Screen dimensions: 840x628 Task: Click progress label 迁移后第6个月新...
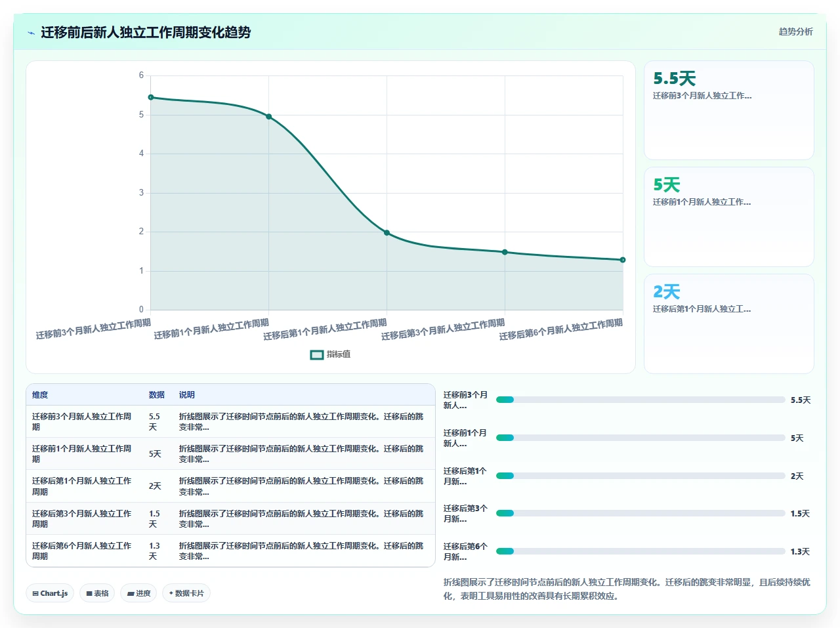tap(466, 551)
